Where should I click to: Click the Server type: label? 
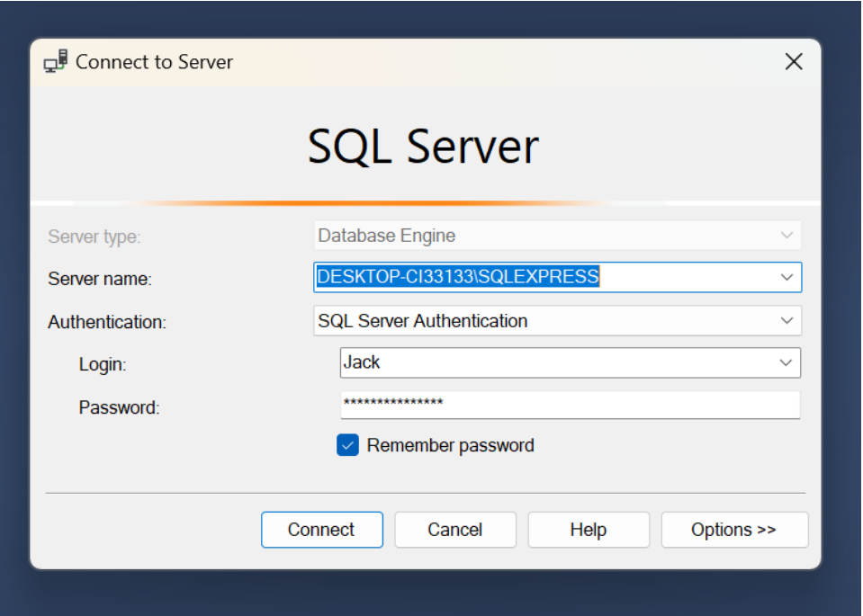(94, 237)
